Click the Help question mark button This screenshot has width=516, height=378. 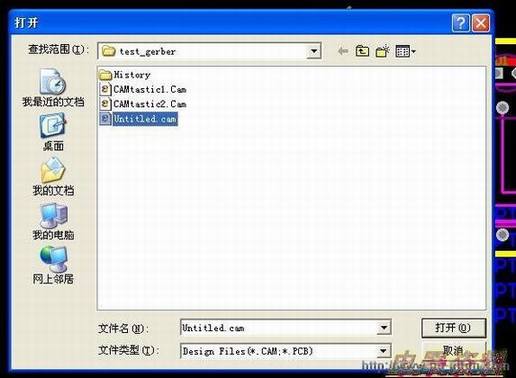click(x=461, y=23)
